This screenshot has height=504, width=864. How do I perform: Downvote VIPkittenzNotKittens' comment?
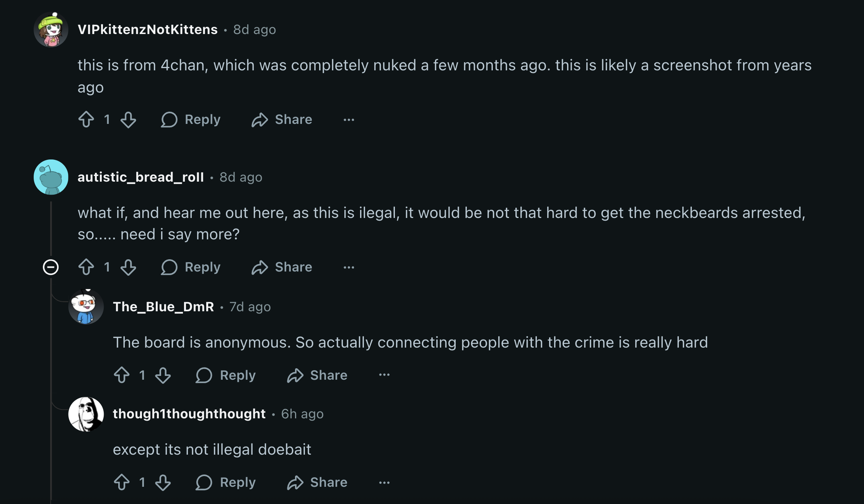pyautogui.click(x=128, y=119)
